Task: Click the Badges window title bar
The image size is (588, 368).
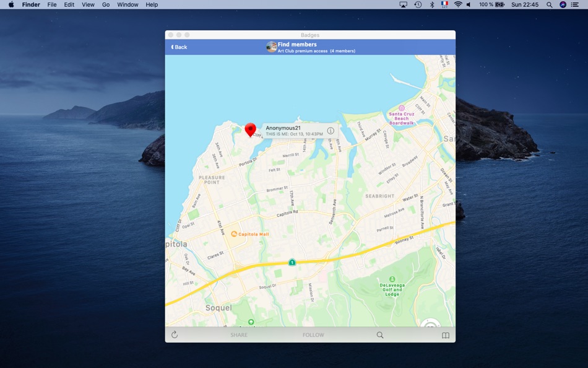Action: (310, 35)
